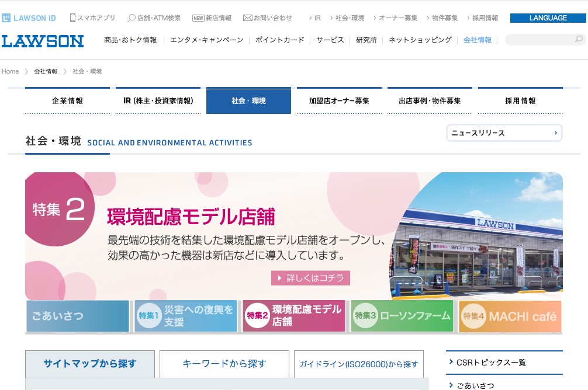Viewport: 588px width, 390px height.
Task: Expand the CSRトピックス一覧 sidebar item
Action: point(451,363)
